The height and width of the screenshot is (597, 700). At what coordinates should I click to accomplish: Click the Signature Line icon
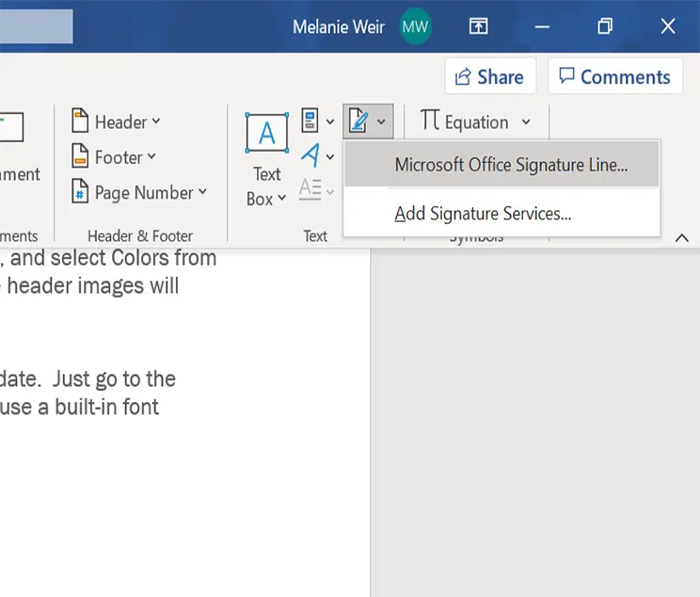pos(358,121)
